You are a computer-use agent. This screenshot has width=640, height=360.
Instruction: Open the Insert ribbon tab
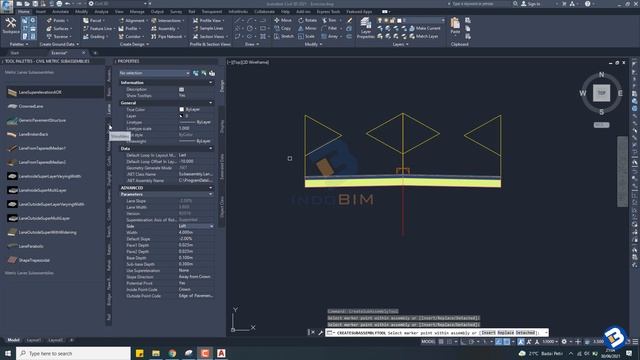41,11
